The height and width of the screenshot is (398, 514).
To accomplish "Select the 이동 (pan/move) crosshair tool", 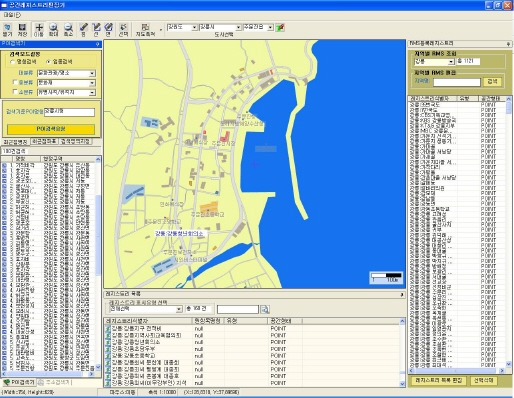I will (39, 30).
